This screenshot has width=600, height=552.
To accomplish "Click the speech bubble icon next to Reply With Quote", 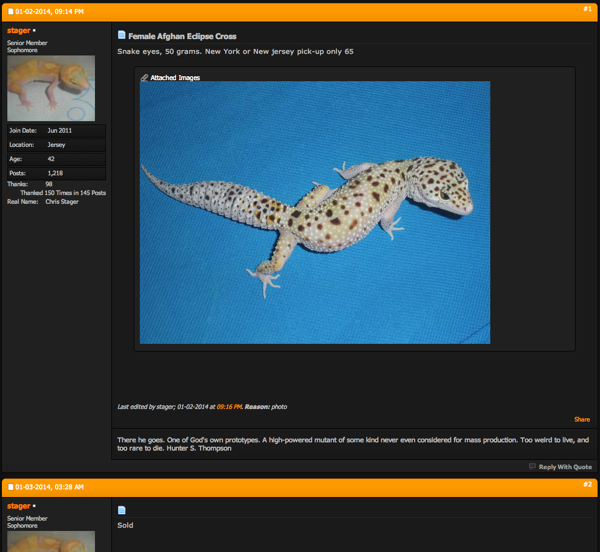I will click(532, 466).
